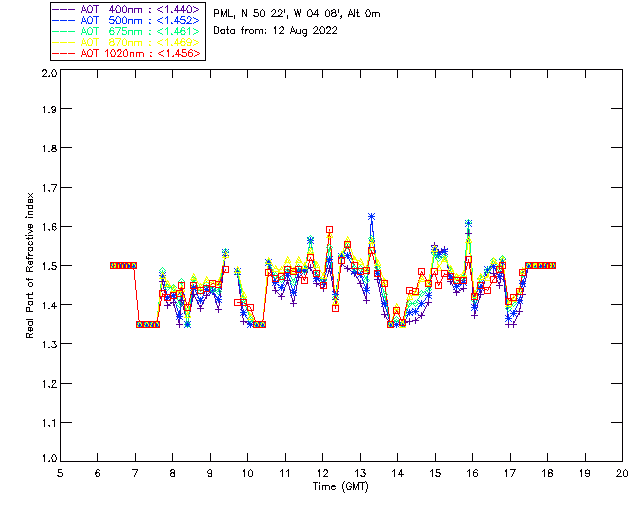640x512 pixels.
Task: Click the x-axis time label 13
Action: [360, 473]
